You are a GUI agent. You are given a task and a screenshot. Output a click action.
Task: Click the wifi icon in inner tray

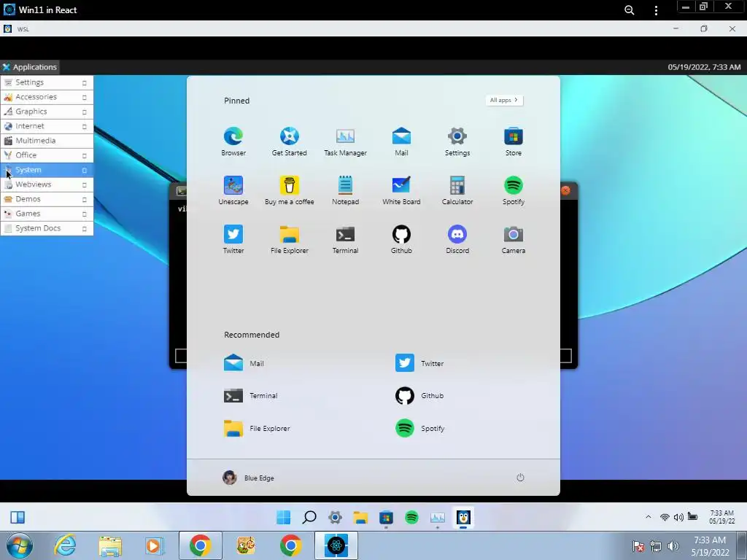coord(664,517)
